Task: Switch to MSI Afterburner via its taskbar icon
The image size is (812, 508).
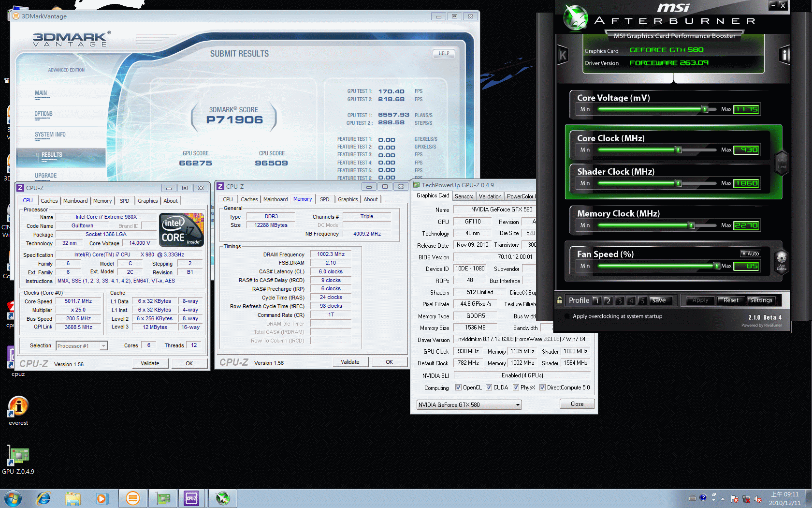Action: point(222,498)
